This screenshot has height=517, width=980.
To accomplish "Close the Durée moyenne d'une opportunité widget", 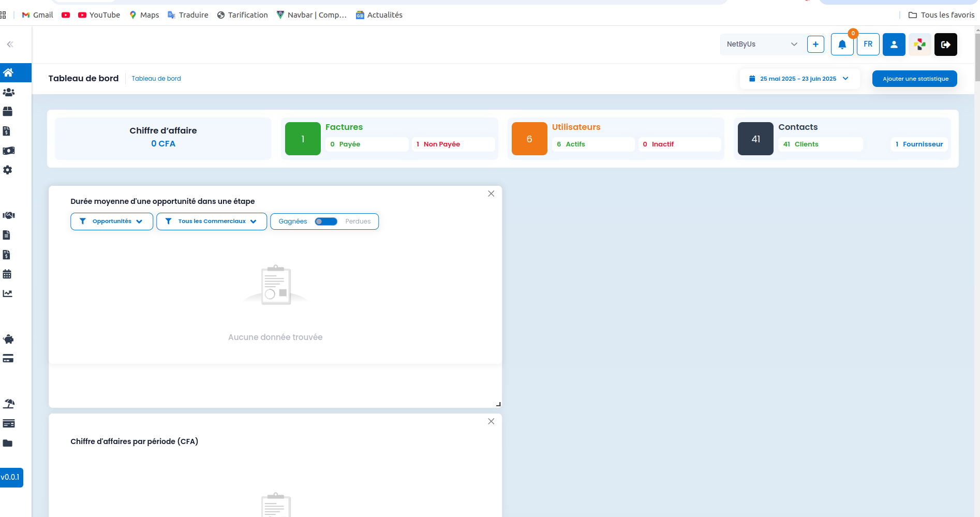I will 491,194.
